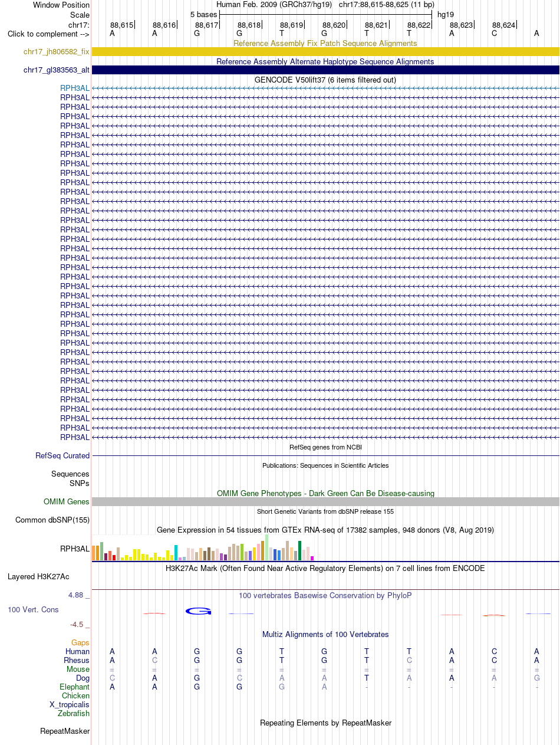This screenshot has height=745, width=560.
Task: Click 'Click to complement -->' label
Action: coord(48,34)
